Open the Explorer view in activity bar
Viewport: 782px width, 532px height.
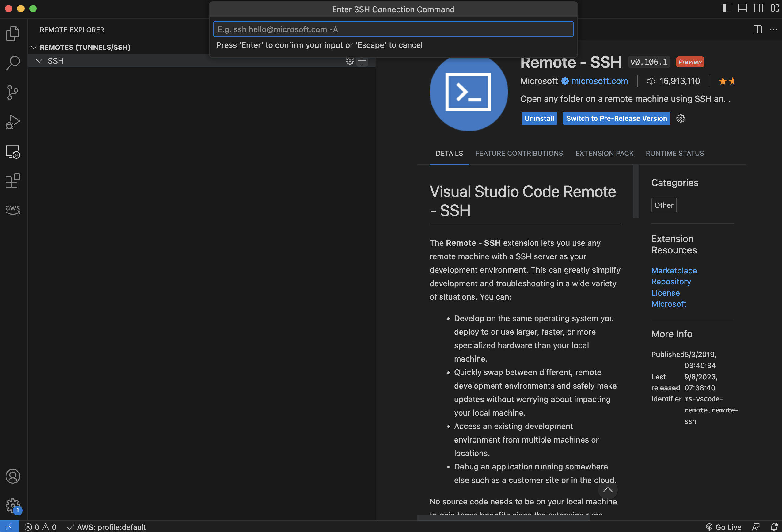(x=13, y=33)
